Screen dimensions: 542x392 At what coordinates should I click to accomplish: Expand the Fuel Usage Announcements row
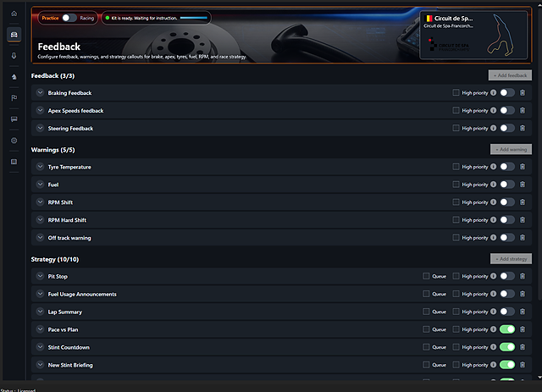[x=40, y=294]
